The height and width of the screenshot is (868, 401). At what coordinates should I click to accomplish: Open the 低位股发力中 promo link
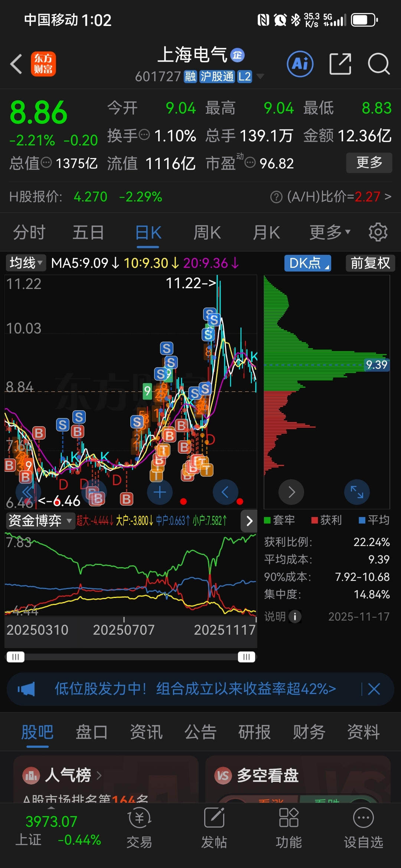tap(195, 689)
